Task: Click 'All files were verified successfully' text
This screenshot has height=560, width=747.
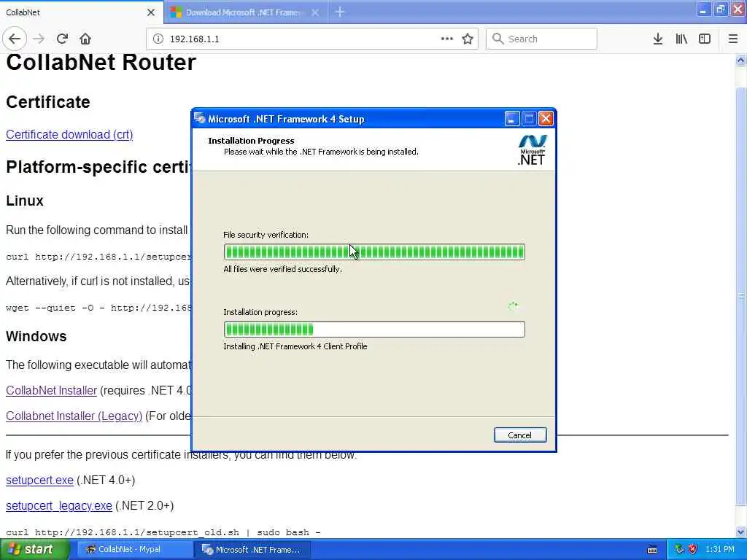Action: tap(282, 269)
